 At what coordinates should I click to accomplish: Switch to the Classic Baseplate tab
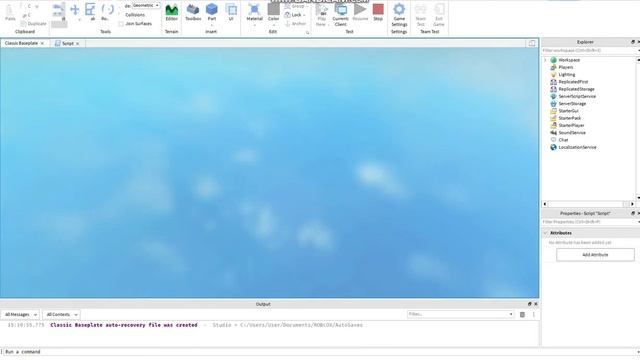pyautogui.click(x=21, y=43)
